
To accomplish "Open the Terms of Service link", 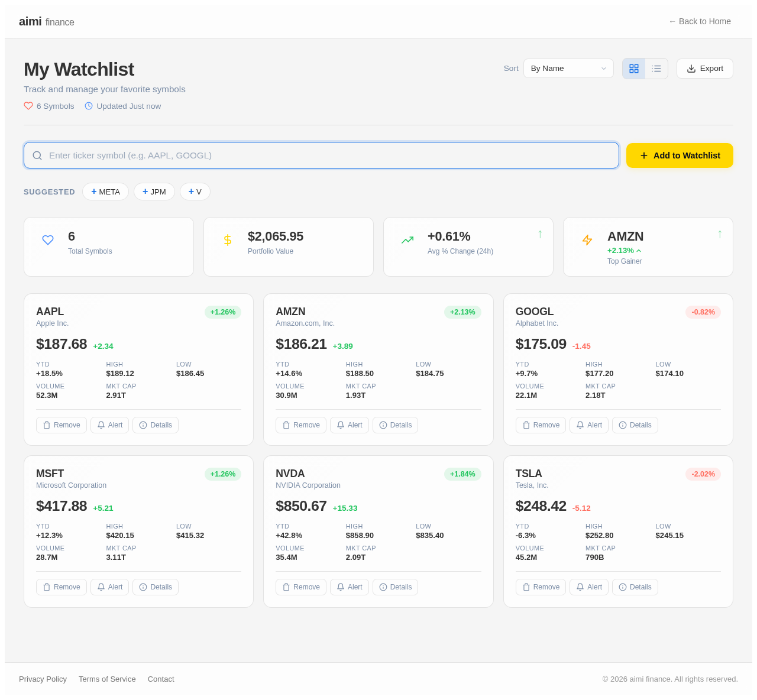I will click(107, 679).
